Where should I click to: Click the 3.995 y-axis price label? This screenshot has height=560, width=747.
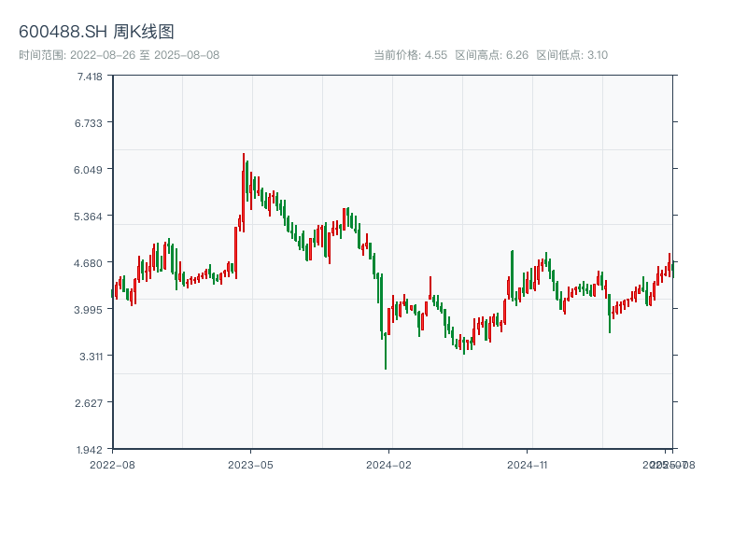click(89, 309)
